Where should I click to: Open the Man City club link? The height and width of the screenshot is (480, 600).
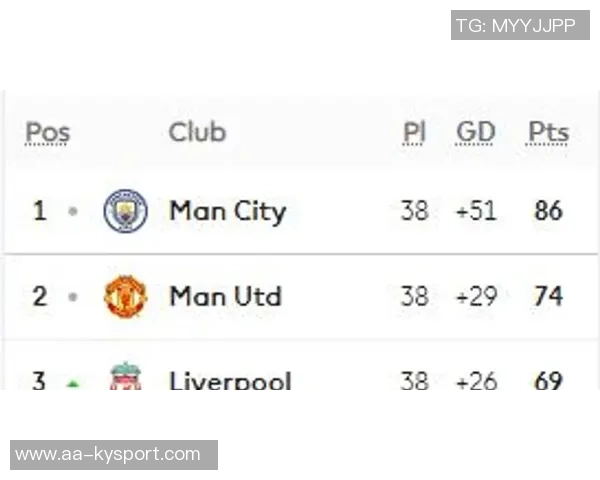(x=227, y=211)
